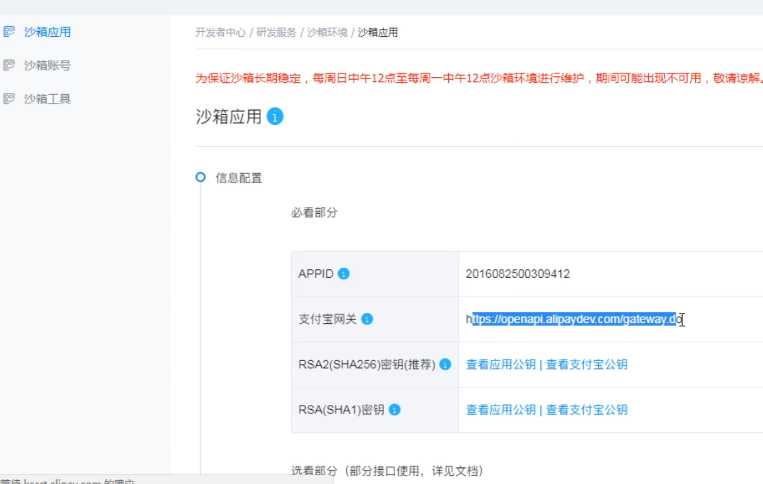Click 查看支付宝公钥 in RSA2(SHA256) row

click(x=586, y=364)
